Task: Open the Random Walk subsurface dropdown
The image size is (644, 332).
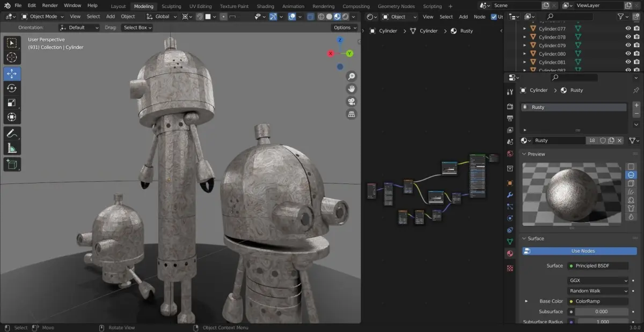Action: coord(598,291)
